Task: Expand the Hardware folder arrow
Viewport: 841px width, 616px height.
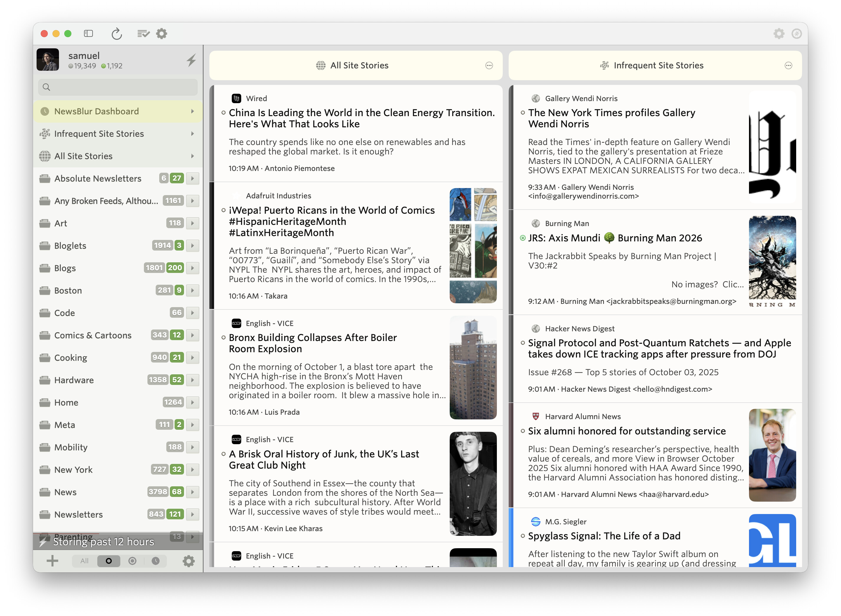Action: 193,380
